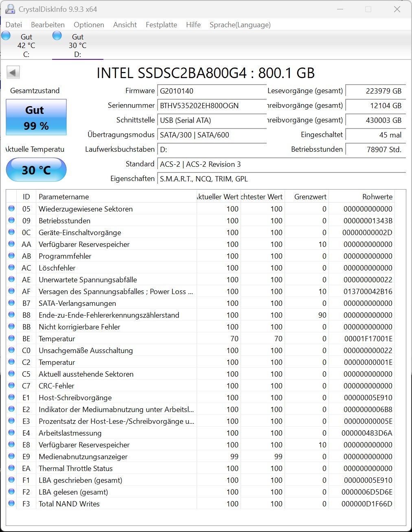Click status orb for Medienabnutzungsanzeiger
The height and width of the screenshot is (532, 412).
click(11, 456)
